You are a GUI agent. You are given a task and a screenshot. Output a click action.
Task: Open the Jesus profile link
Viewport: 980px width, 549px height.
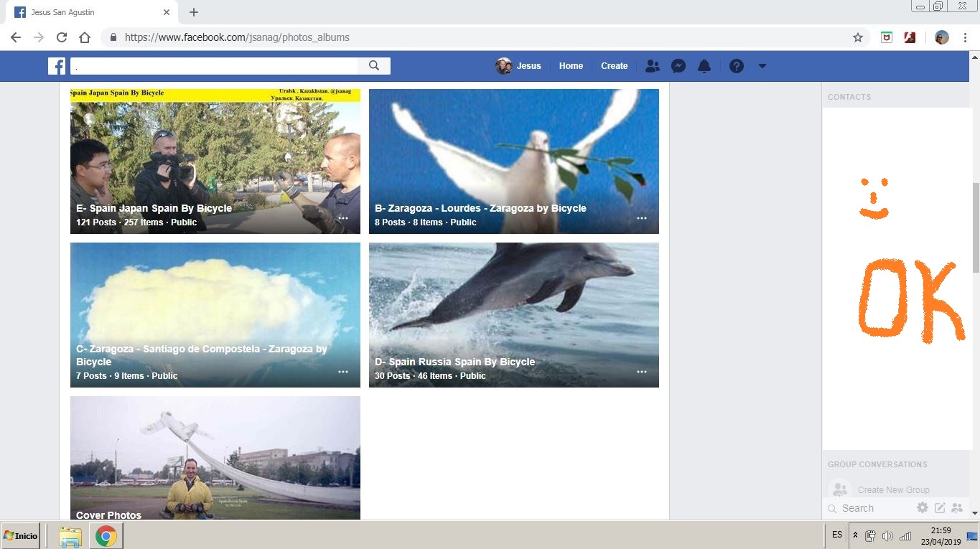[518, 66]
